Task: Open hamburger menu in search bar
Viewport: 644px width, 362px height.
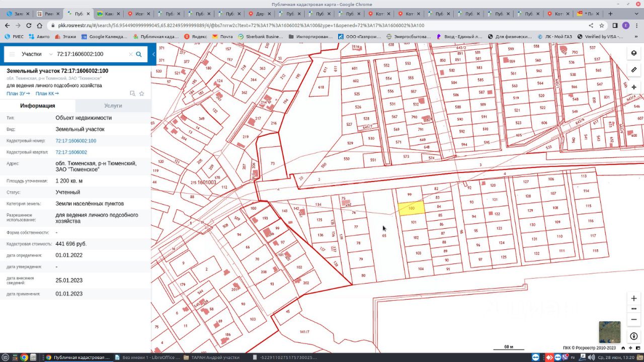Action: point(12,54)
